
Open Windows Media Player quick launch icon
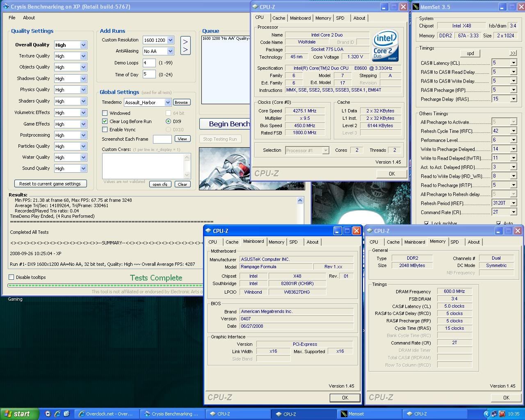[x=48, y=414]
